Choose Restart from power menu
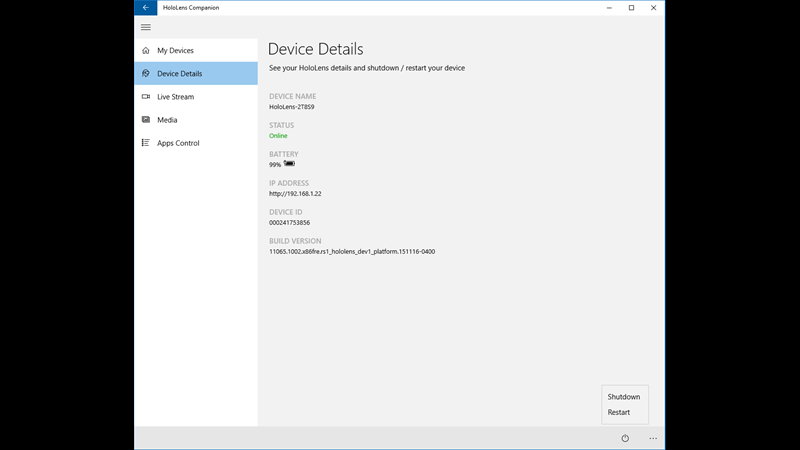The height and width of the screenshot is (450, 800). [618, 412]
